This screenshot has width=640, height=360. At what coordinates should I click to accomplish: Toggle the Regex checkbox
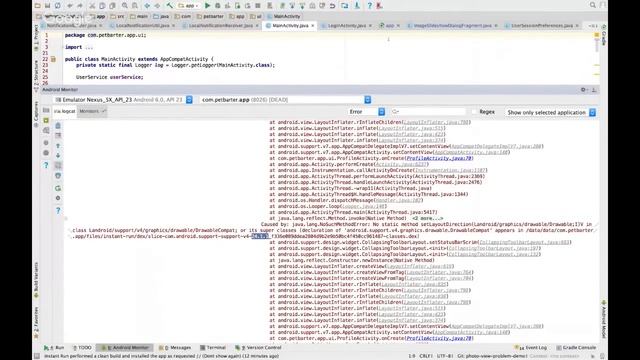[474, 111]
